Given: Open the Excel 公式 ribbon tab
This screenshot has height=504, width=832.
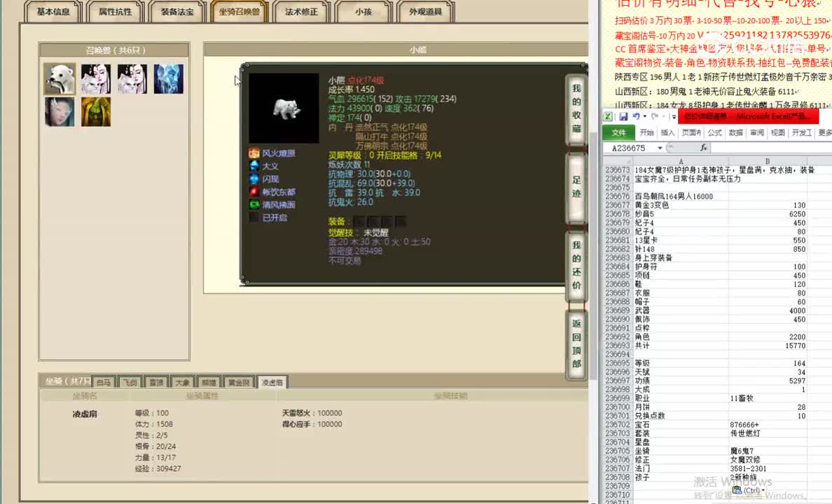Looking at the screenshot, I should coord(715,132).
